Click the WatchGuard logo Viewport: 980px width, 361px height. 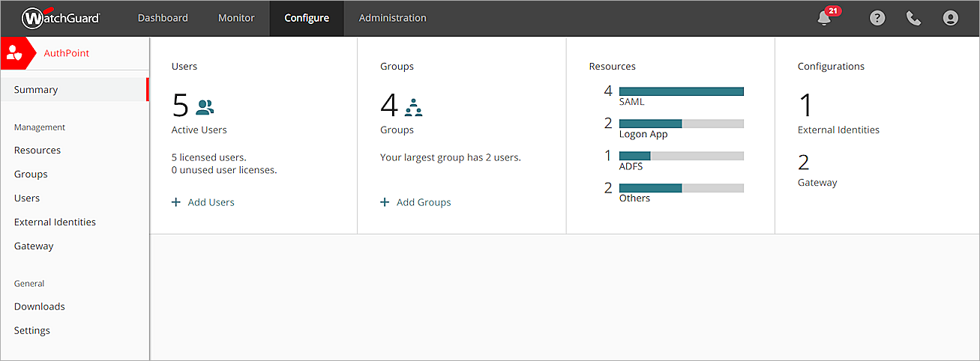pos(61,18)
